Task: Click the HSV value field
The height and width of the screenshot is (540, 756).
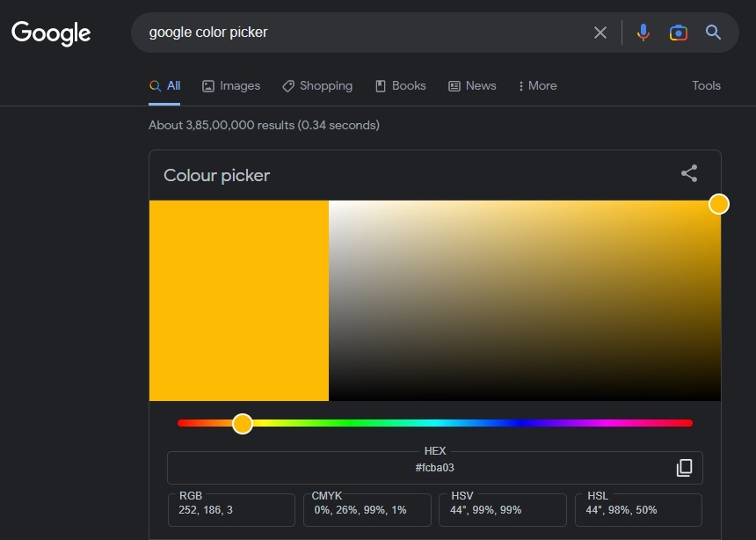Action: (x=502, y=510)
